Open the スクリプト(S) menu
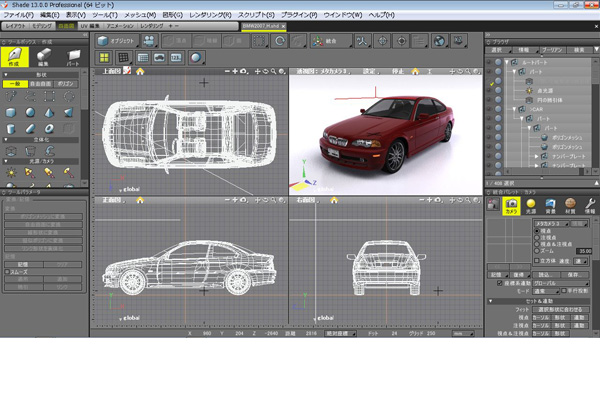600x400 pixels. coord(256,15)
